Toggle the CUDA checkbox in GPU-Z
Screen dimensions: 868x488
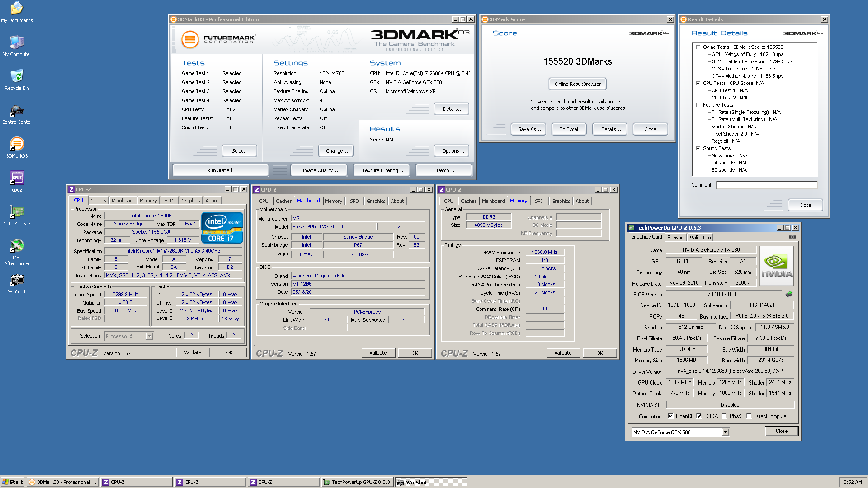[x=699, y=416]
